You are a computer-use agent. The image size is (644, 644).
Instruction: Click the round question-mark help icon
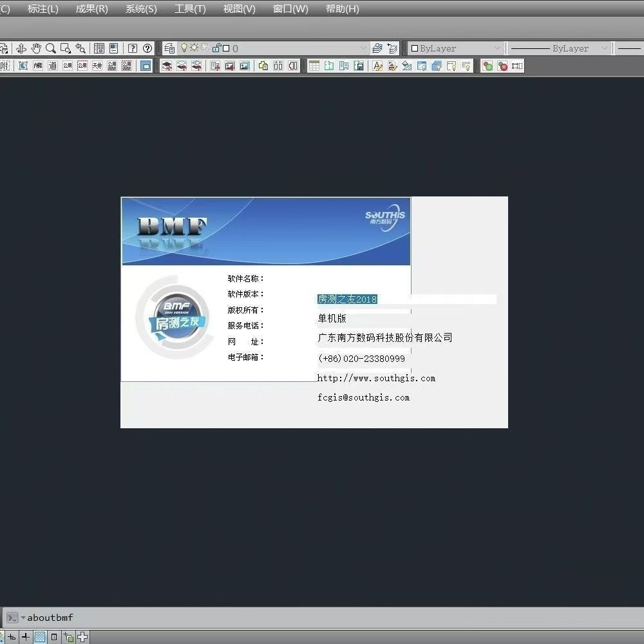coord(147,48)
